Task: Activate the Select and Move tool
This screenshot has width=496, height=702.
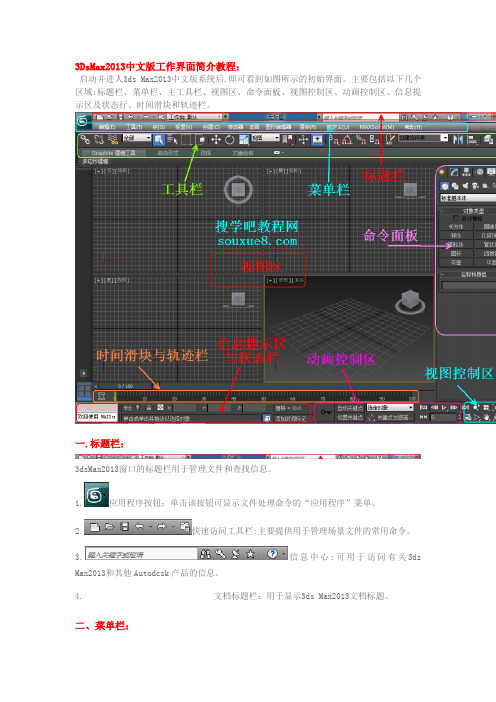Action: [216, 140]
